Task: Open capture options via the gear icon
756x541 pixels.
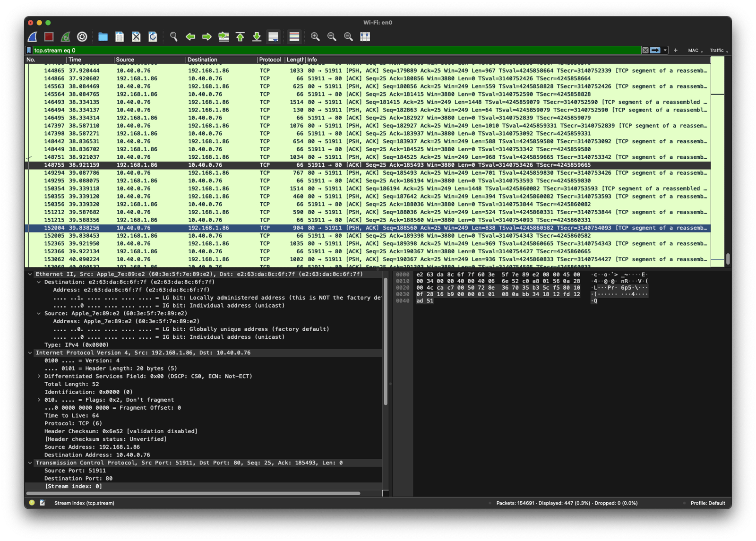Action: (82, 36)
